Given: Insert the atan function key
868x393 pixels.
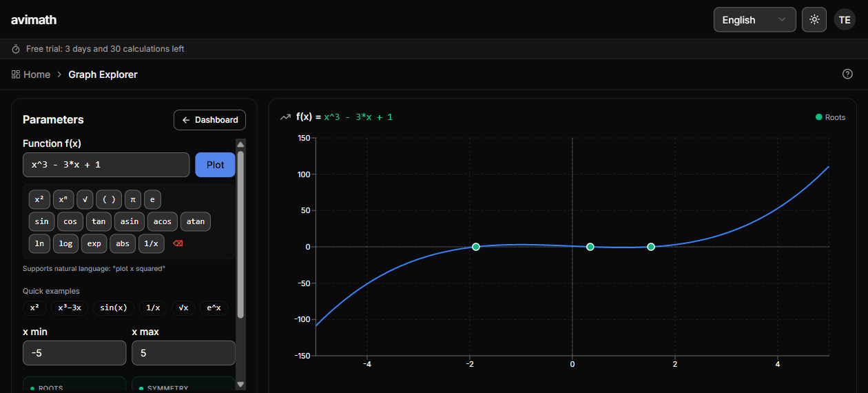Looking at the screenshot, I should 196,222.
